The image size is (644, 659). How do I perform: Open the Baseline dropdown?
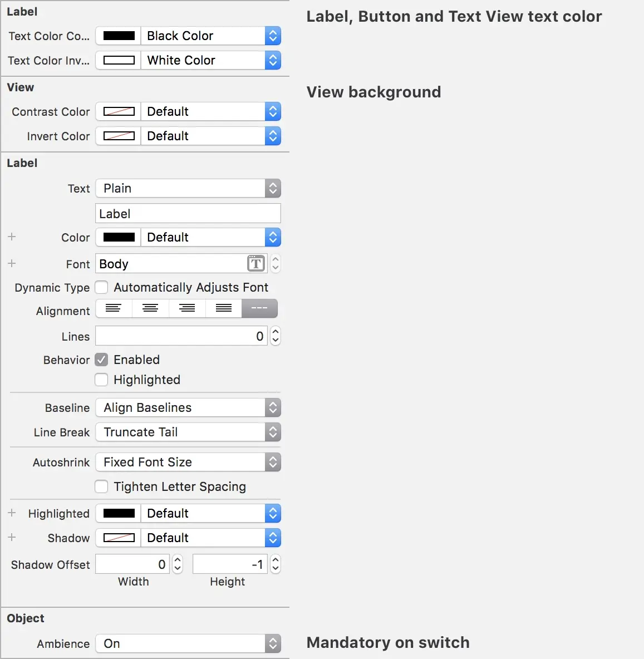click(273, 407)
